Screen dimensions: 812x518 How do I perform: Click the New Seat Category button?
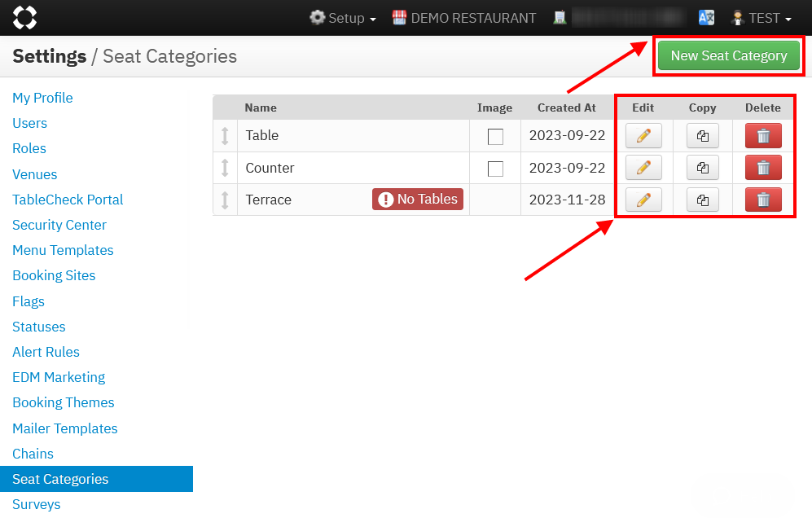pos(729,56)
